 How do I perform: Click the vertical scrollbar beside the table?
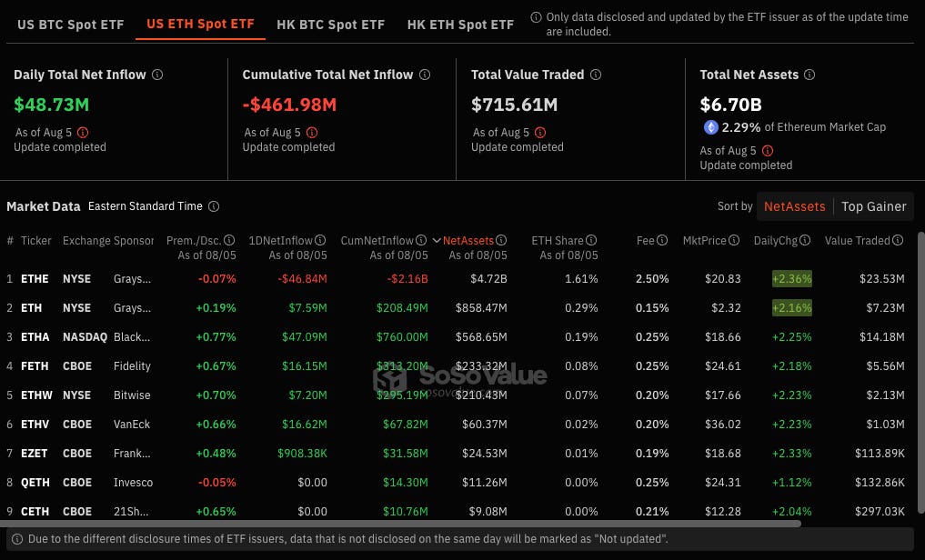[920, 372]
